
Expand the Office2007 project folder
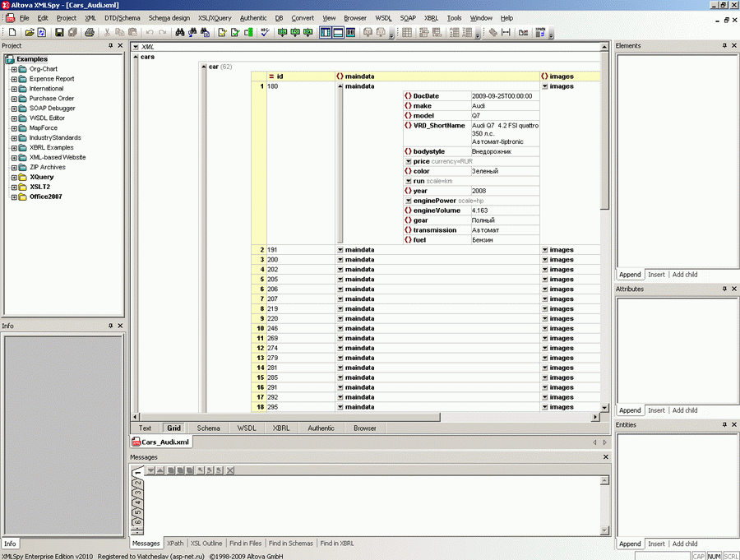tap(14, 197)
